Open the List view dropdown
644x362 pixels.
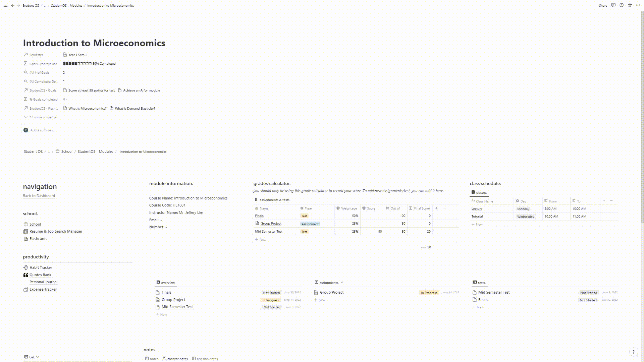tap(32, 357)
